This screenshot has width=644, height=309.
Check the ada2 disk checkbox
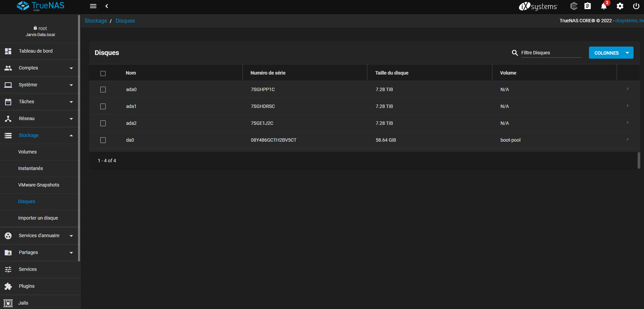point(103,123)
